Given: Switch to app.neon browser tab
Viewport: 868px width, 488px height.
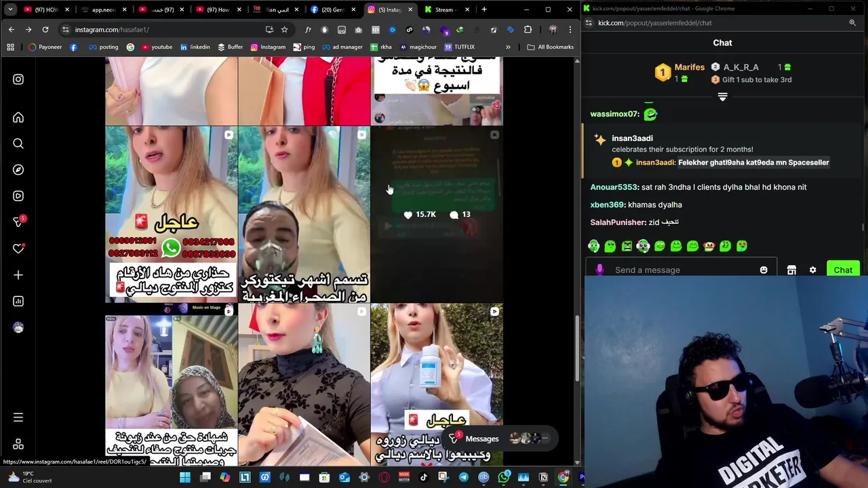Looking at the screenshot, I should click(104, 9).
